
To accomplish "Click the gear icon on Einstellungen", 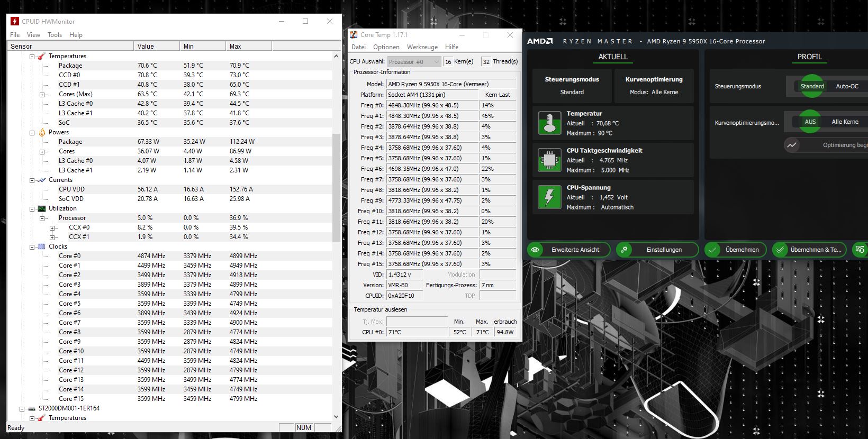I will click(x=625, y=250).
